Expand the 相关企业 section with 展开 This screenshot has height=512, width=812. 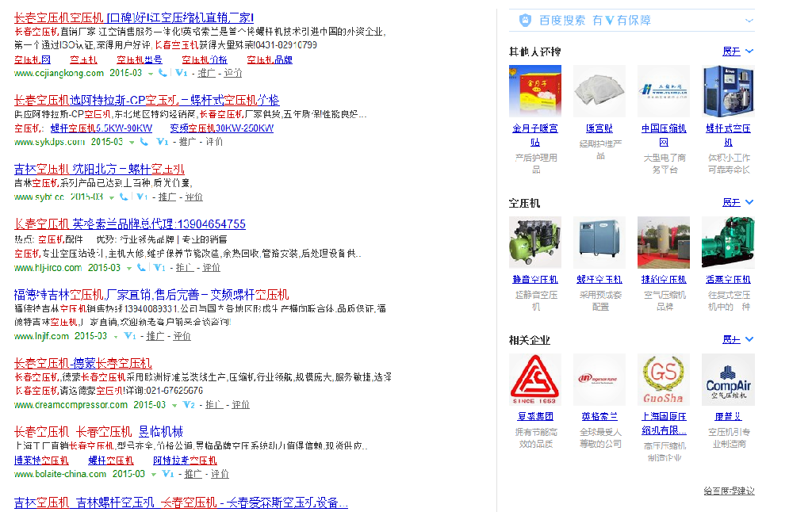coord(738,339)
